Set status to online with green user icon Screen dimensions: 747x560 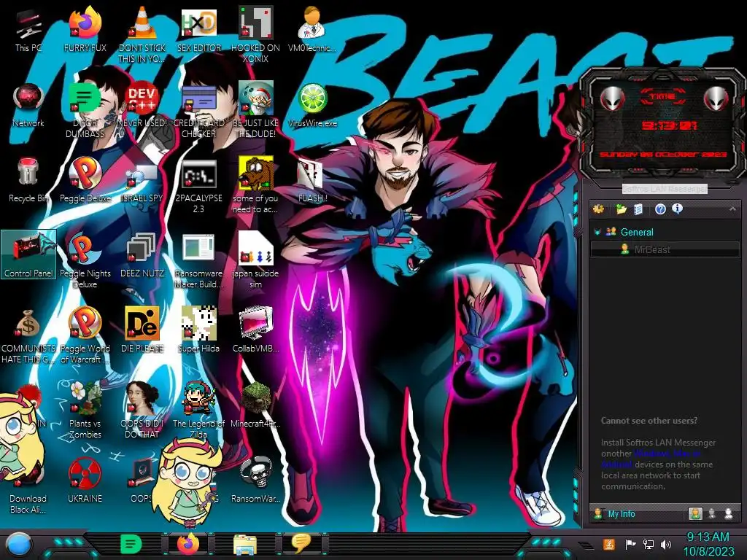pyautogui.click(x=695, y=513)
